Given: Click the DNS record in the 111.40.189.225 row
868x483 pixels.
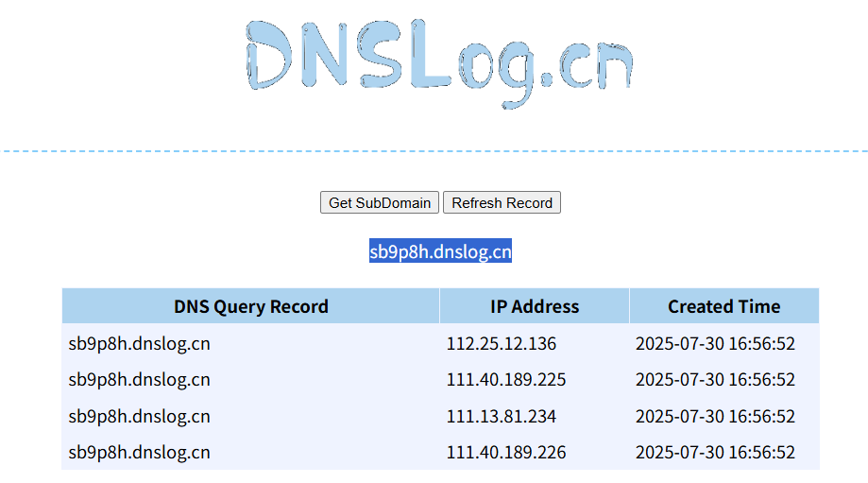Looking at the screenshot, I should [x=139, y=380].
